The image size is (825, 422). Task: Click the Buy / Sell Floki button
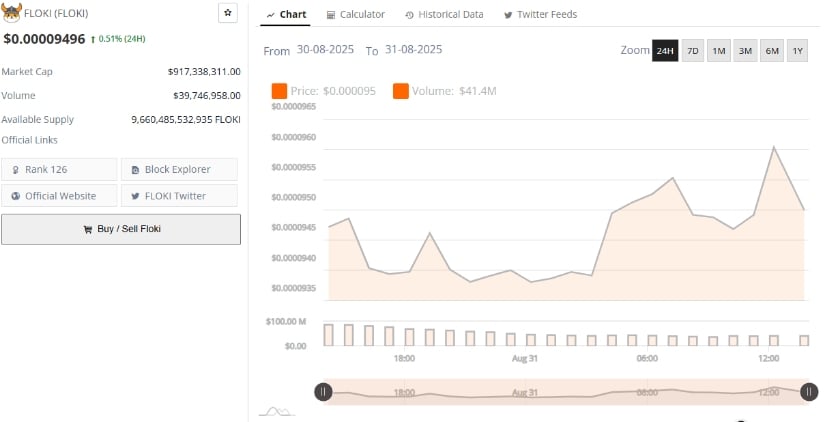[121, 229]
